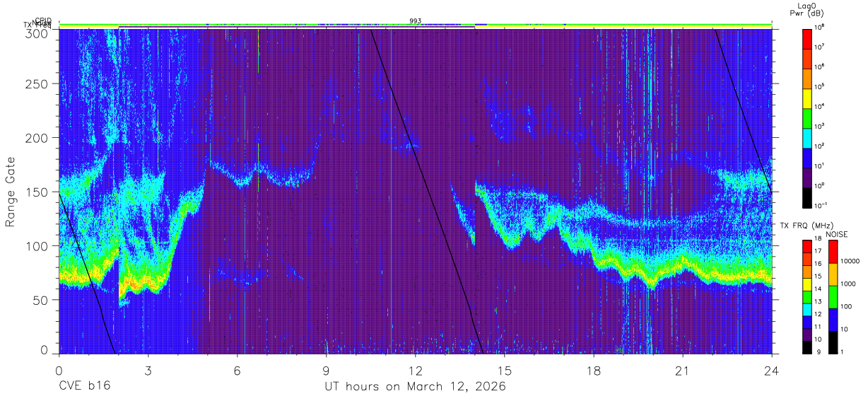Click the bottom tick label of Lag0 Pwr colorbar
Screen dimensions: 868x401
[821, 205]
